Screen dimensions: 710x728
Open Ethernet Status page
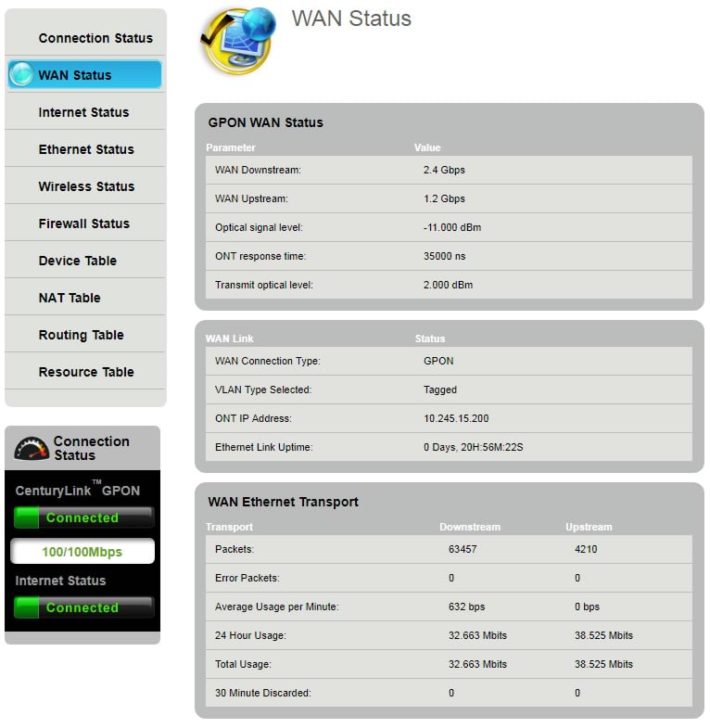point(85,149)
